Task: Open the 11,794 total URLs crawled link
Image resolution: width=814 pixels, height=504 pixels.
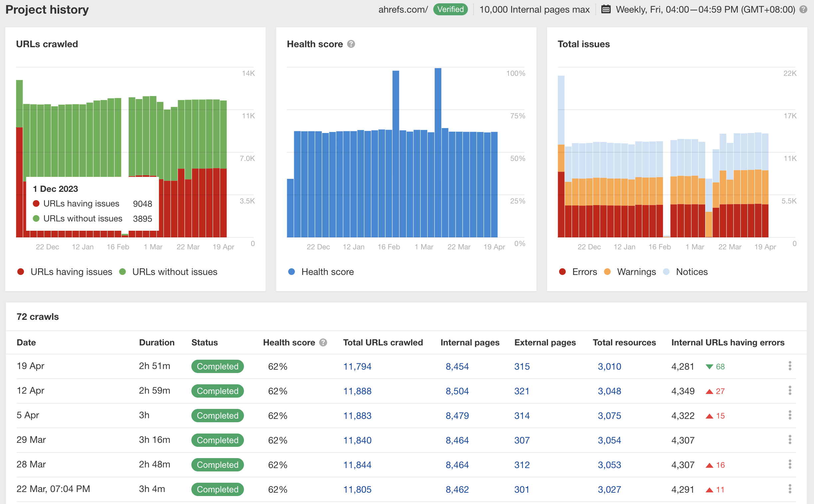Action: pos(357,366)
